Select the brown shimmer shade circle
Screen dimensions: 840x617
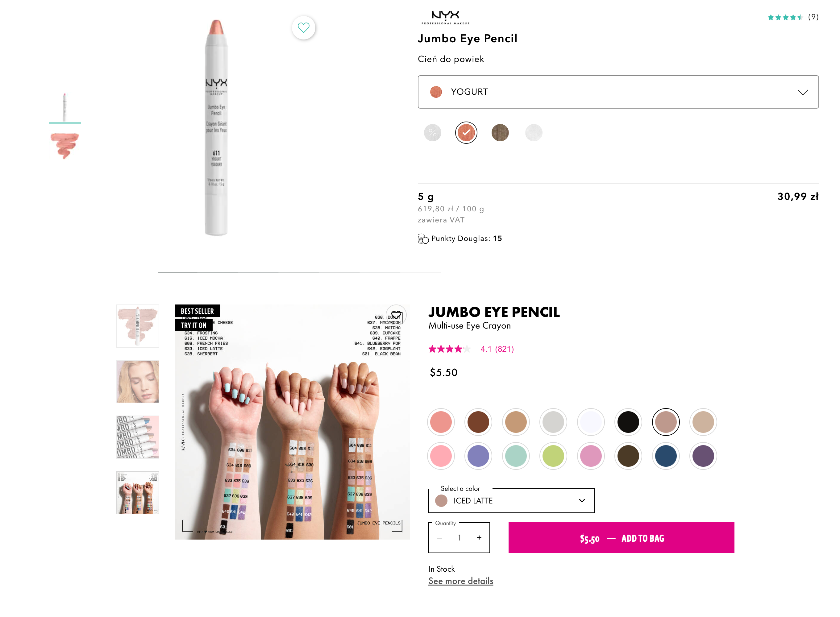[500, 133]
